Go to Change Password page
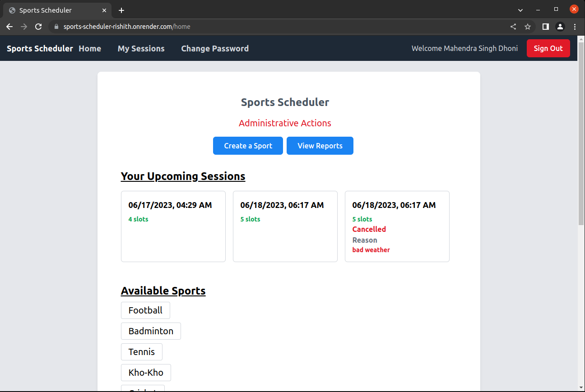585x392 pixels. point(215,48)
